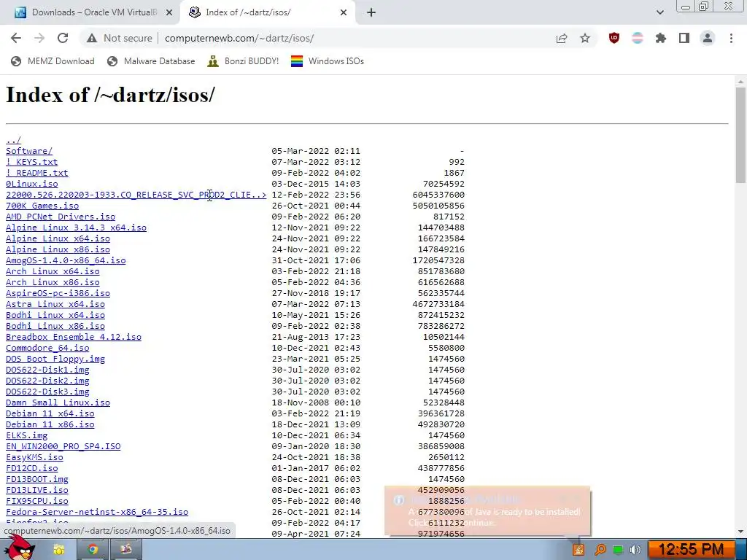Download the 22000.526 CO_RELEASE ISO link
The width and height of the screenshot is (747, 560).
(x=136, y=195)
